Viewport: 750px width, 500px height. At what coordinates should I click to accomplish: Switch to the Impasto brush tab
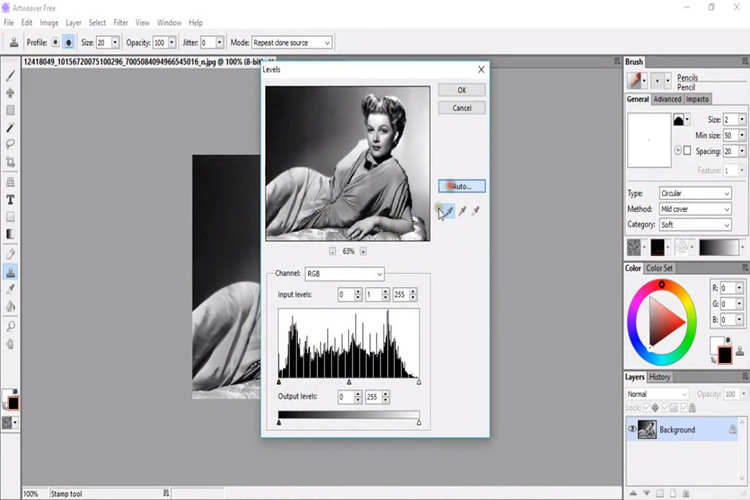pyautogui.click(x=697, y=99)
